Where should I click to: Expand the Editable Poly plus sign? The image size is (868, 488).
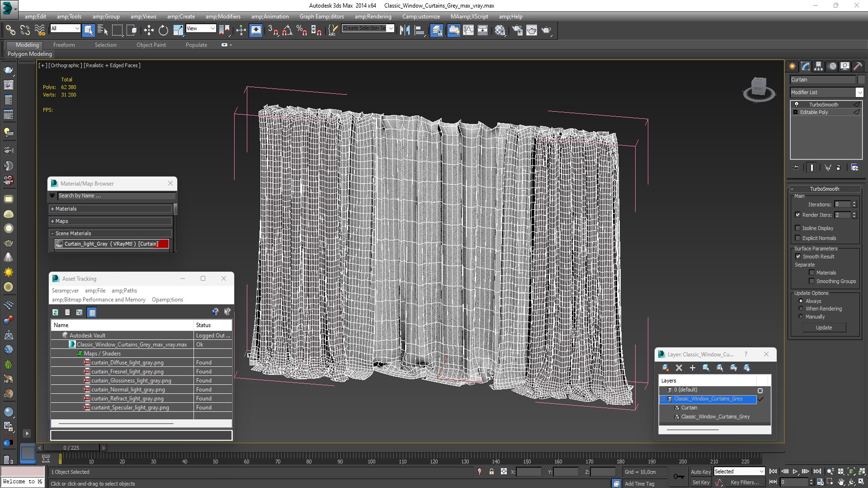tap(795, 112)
